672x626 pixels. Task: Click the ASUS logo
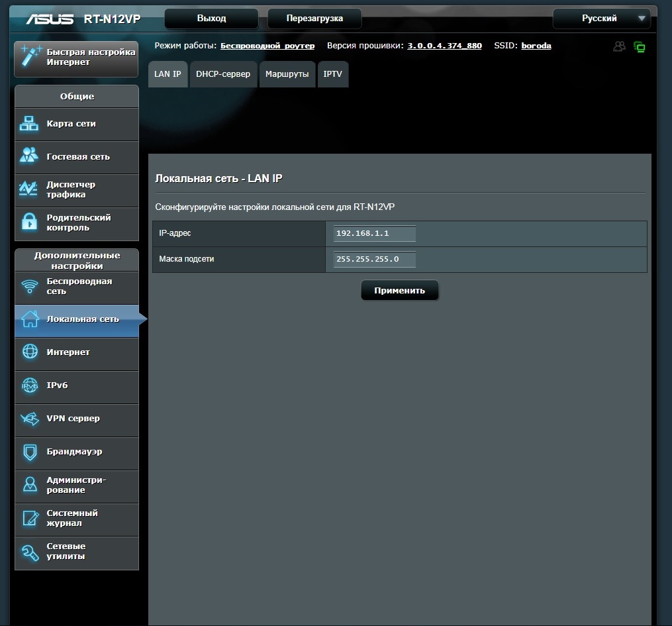point(50,19)
